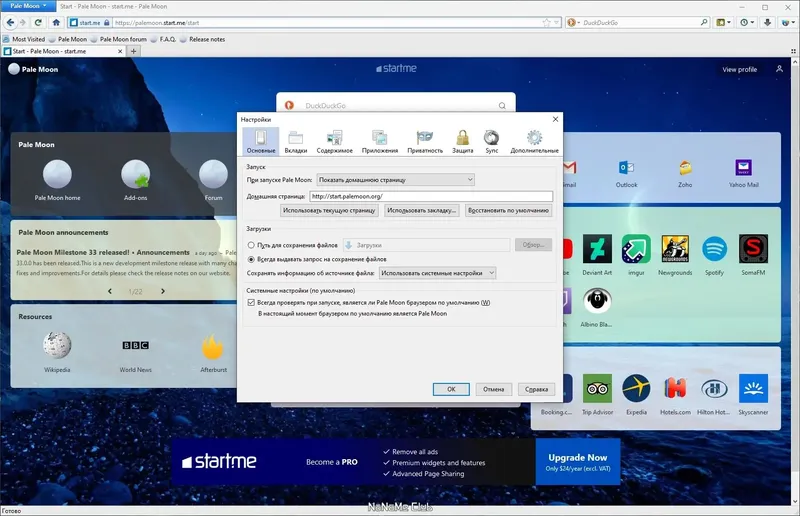Expand 'При запуске Pale Moon' dropdown
The width and height of the screenshot is (800, 516).
395,180
